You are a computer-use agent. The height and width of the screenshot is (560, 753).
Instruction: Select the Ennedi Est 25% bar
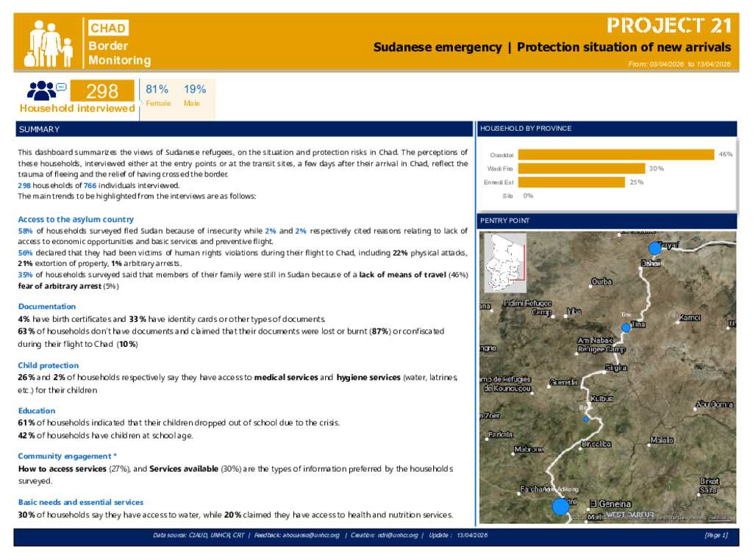pyautogui.click(x=571, y=182)
